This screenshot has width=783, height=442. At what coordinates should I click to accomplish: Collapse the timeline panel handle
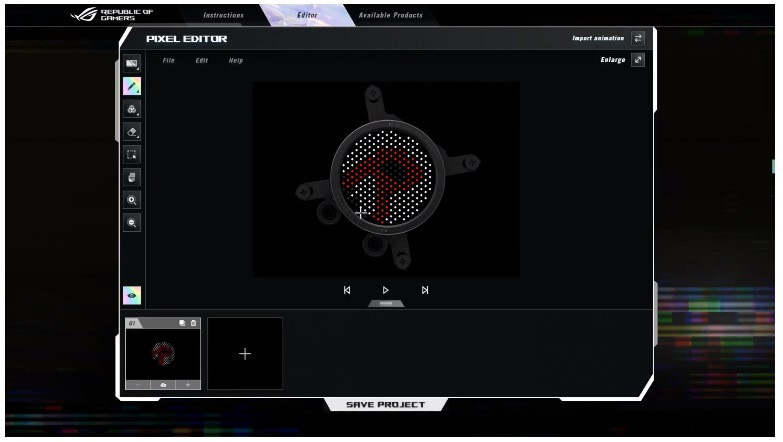(x=386, y=303)
